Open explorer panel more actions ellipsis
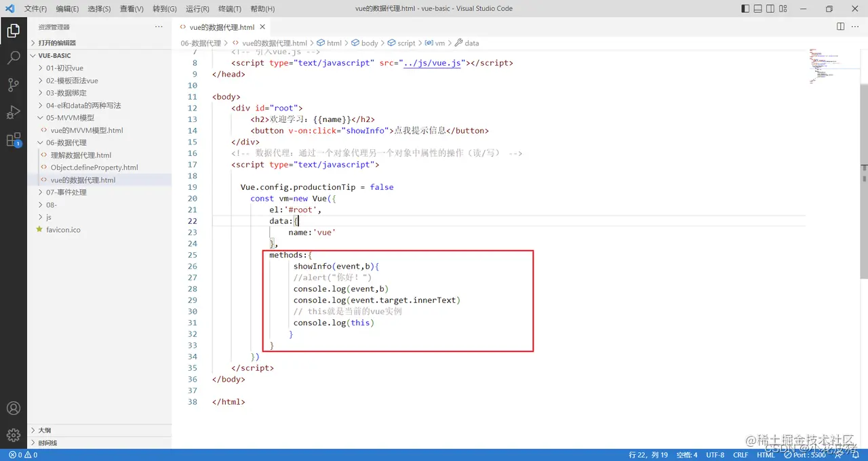 (x=159, y=26)
